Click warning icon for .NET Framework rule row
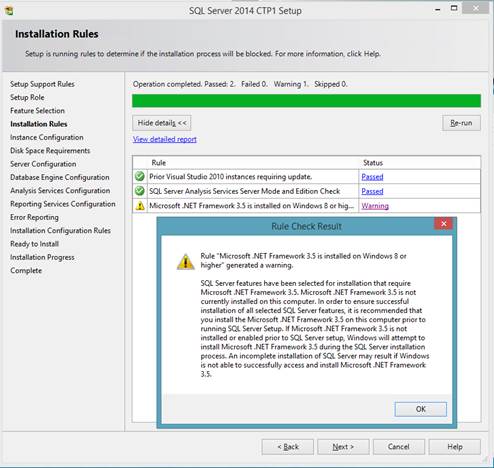 140,206
